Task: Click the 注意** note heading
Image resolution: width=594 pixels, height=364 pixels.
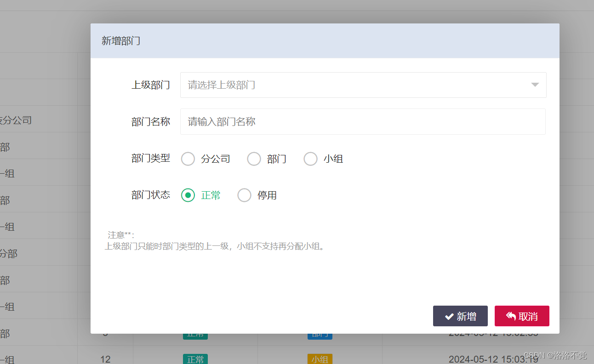Action: 121,235
